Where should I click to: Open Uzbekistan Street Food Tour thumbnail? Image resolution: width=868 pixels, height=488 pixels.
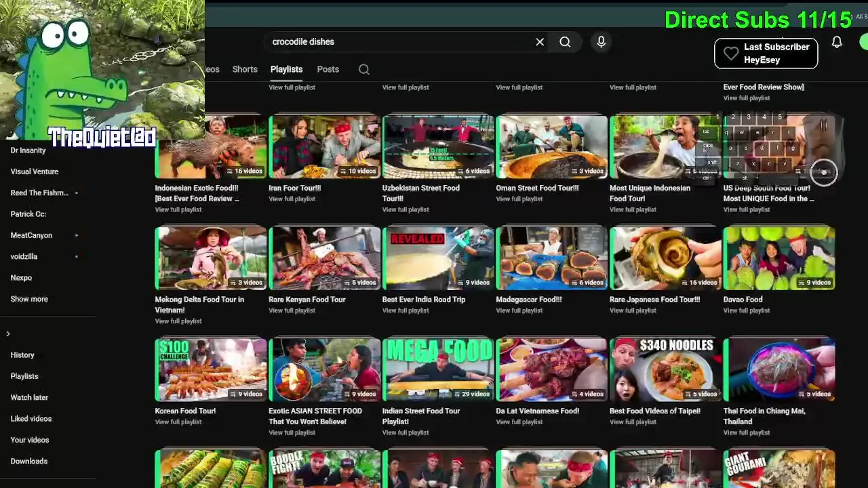pos(439,146)
